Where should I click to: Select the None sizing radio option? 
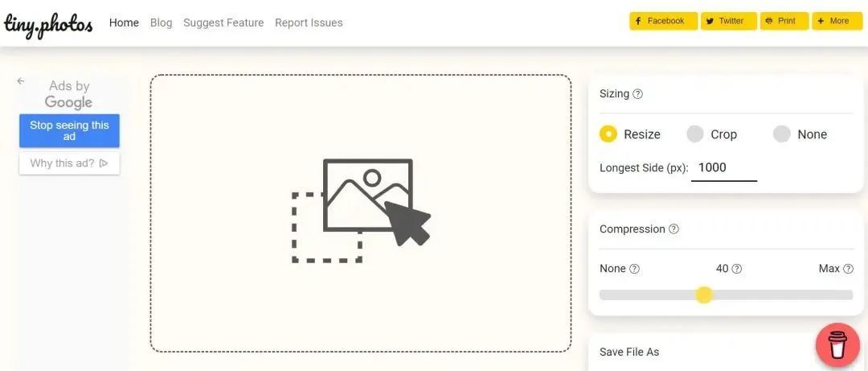(782, 134)
